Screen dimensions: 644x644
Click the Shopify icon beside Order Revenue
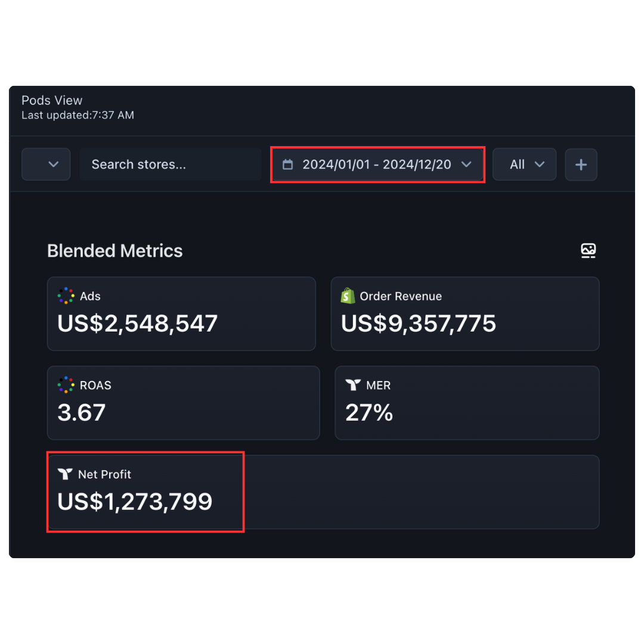pyautogui.click(x=348, y=296)
